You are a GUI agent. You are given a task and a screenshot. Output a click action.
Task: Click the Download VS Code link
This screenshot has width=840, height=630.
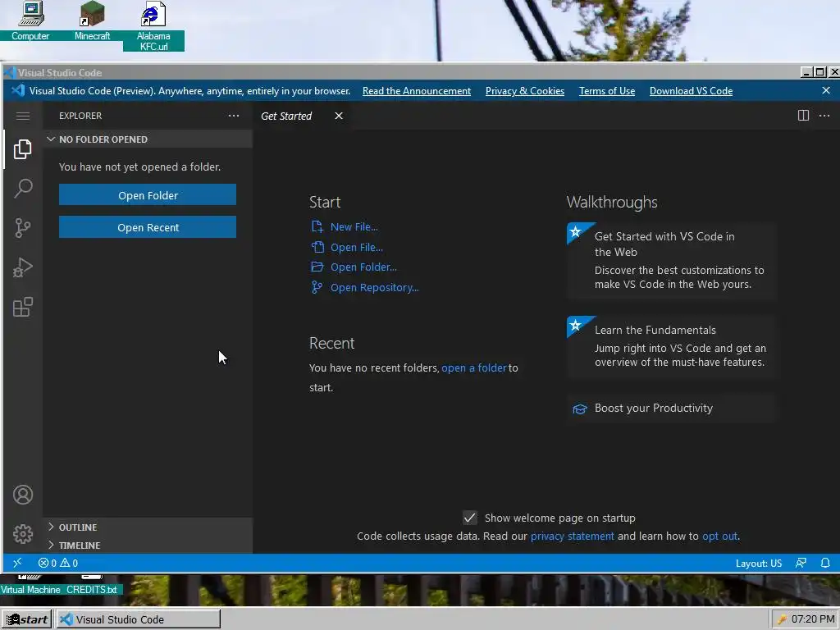click(x=691, y=91)
